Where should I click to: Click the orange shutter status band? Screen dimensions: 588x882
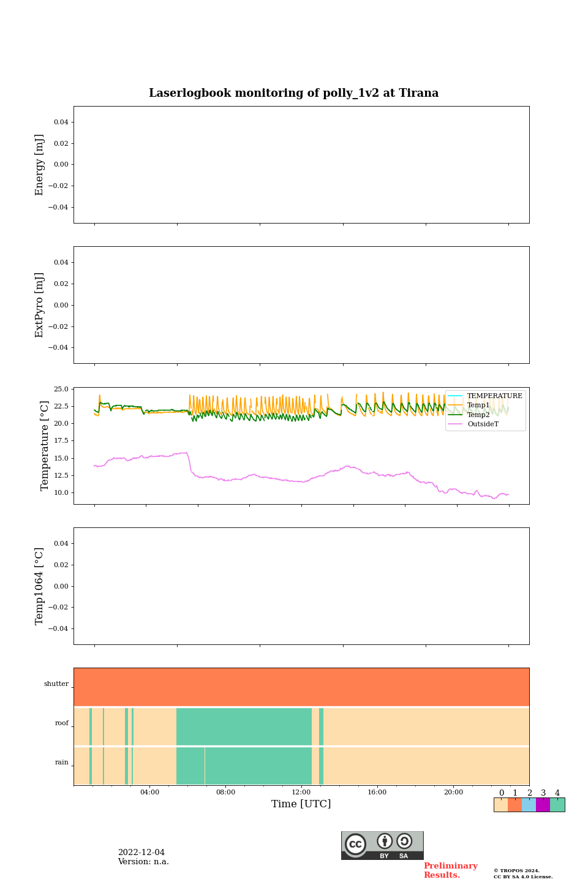point(301,687)
